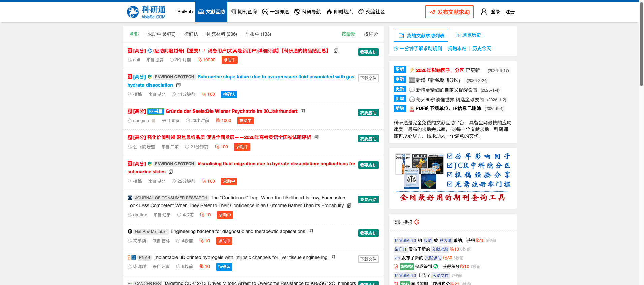
Task: Click the 待确认 status badge of Submarine slope failure
Action: click(x=229, y=94)
